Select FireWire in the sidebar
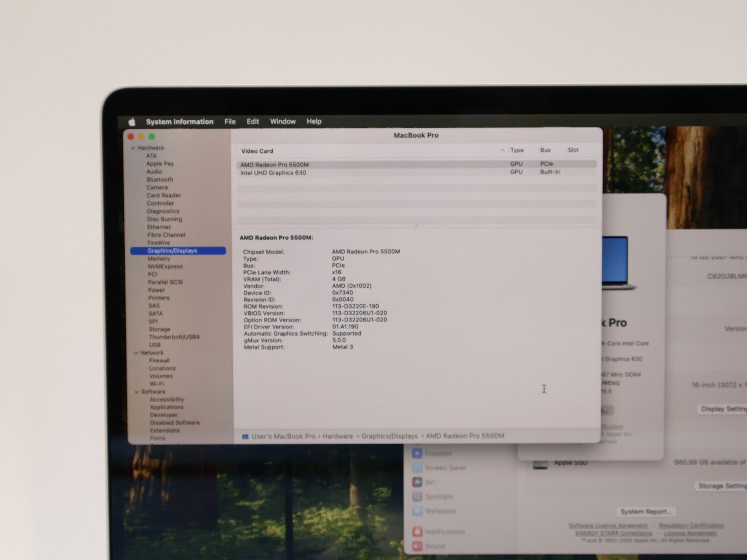 [159, 243]
